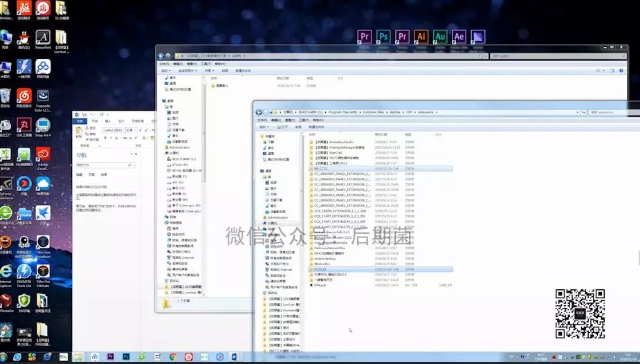Open the Photoshop shortcut on the desktop
Image resolution: width=640 pixels, height=364 pixels.
tap(383, 37)
